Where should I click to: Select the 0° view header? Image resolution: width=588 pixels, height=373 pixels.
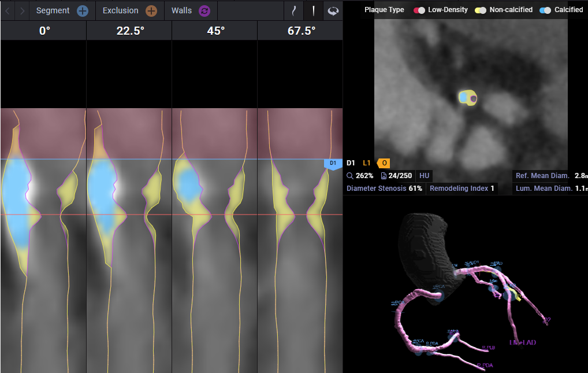pos(44,31)
